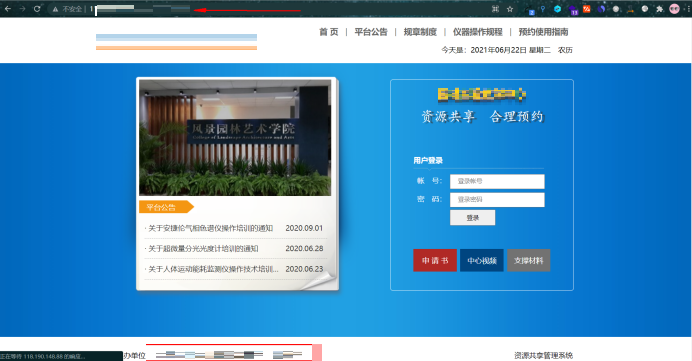Click the QR code icon in address bar
The width and height of the screenshot is (692, 361).
click(x=496, y=9)
